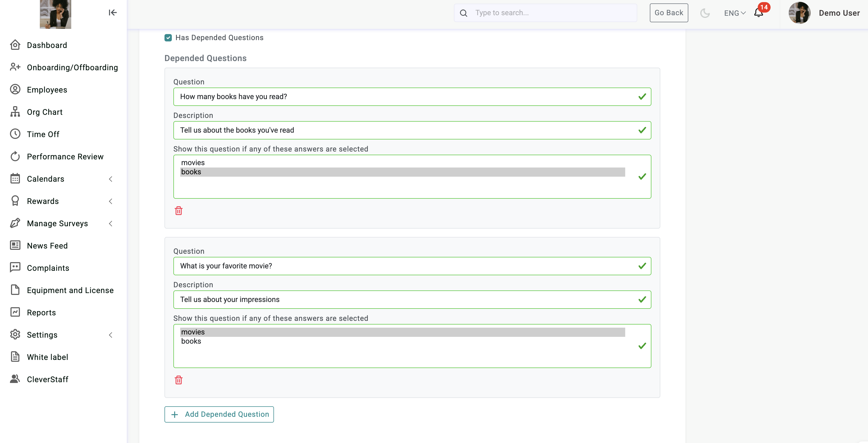Focus the 'Type to search...' field
The height and width of the screenshot is (443, 868).
[545, 13]
